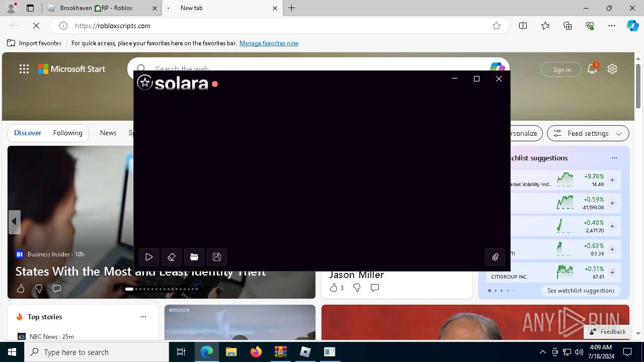Viewport: 644px width, 362px height.
Task: Close the New tab tab
Action: 275,8
